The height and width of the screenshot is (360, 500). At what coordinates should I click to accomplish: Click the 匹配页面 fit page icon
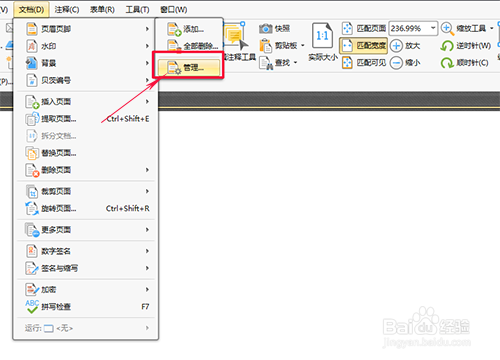pos(347,28)
